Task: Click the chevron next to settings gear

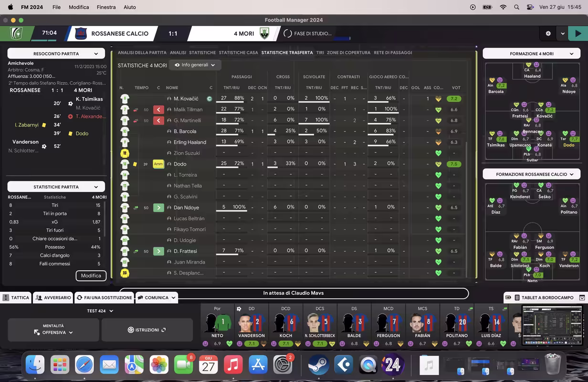Action: coord(563,33)
